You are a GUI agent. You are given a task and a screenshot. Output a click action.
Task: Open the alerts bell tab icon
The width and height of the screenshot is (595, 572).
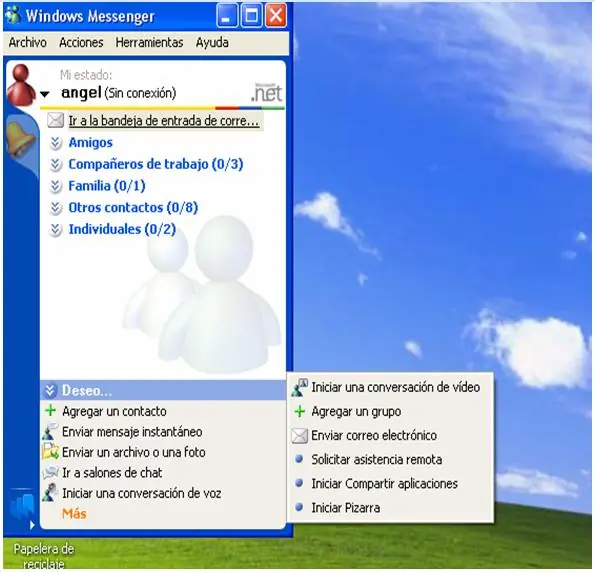[20, 140]
